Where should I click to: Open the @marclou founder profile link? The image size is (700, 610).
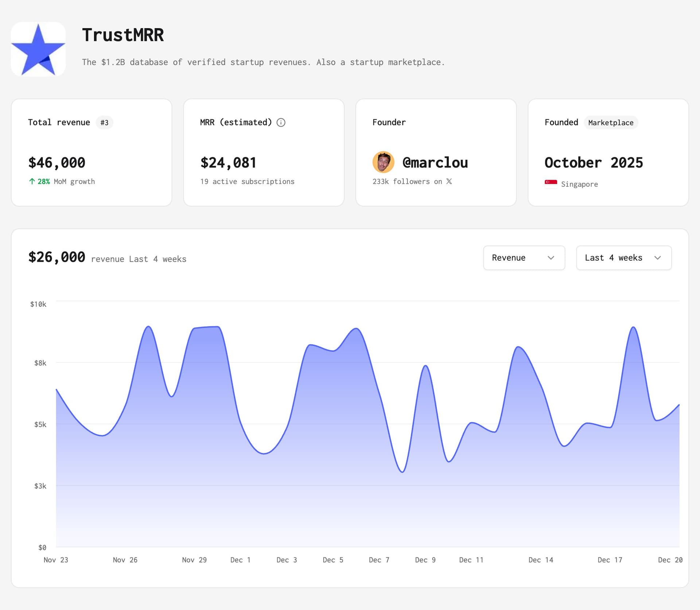(x=435, y=163)
